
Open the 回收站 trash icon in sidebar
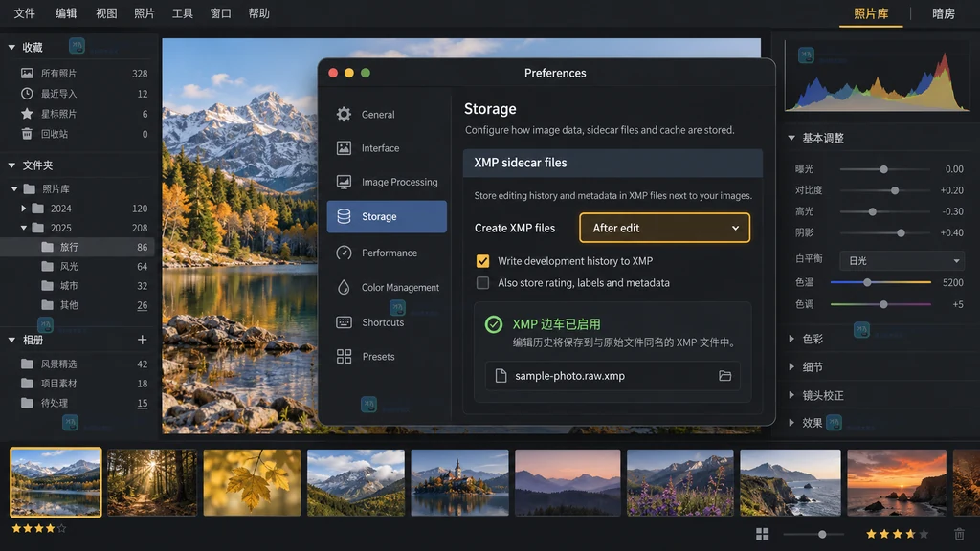pyautogui.click(x=27, y=134)
